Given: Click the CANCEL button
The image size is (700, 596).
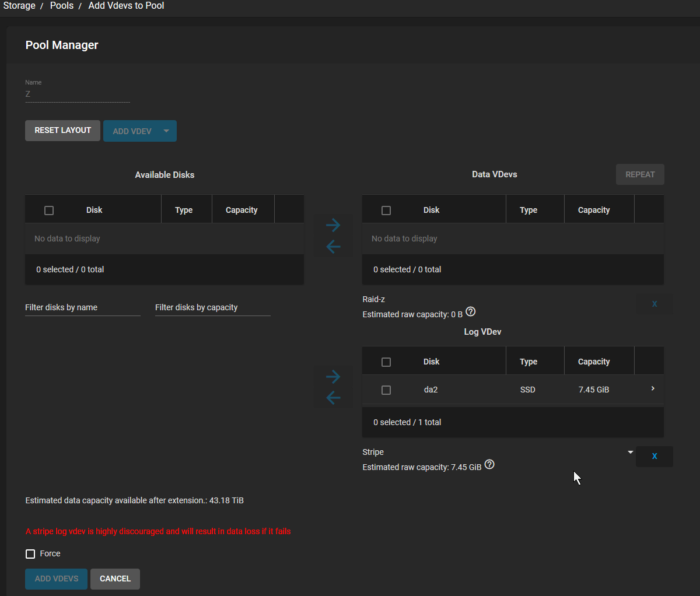Looking at the screenshot, I should point(115,579).
